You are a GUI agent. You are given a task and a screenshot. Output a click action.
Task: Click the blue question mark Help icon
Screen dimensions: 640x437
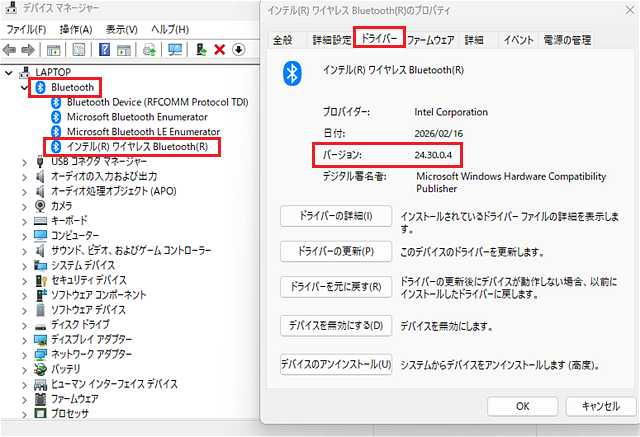[x=104, y=50]
